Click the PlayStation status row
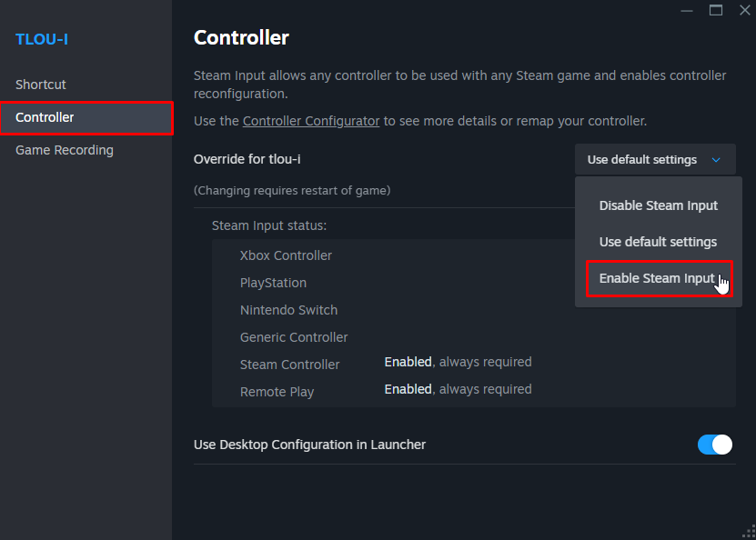 tap(273, 283)
